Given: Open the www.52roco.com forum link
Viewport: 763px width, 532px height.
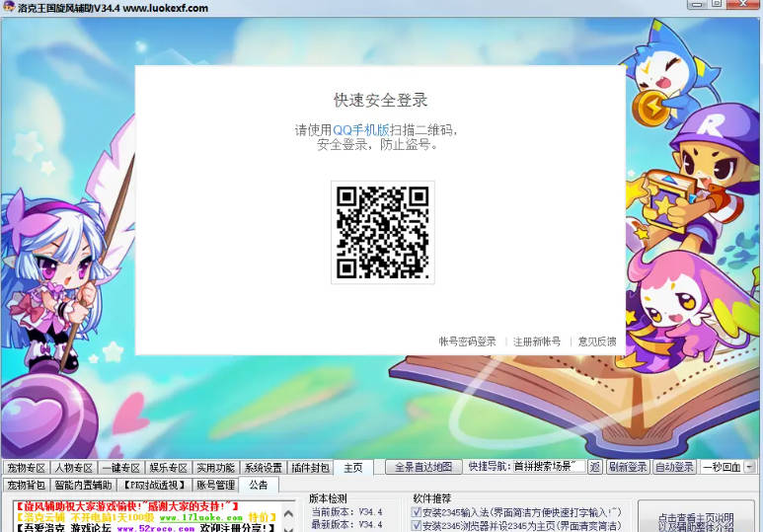Looking at the screenshot, I should [156, 528].
